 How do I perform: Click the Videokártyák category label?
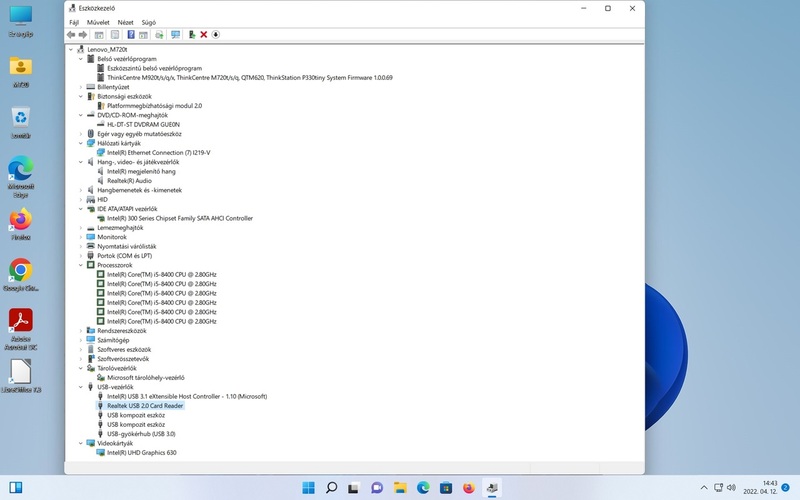115,443
